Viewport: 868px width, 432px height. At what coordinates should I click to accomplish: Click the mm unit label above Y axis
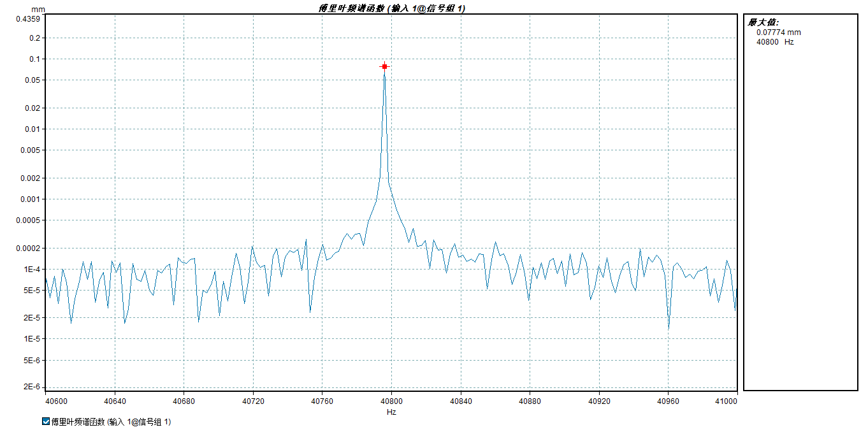37,10
